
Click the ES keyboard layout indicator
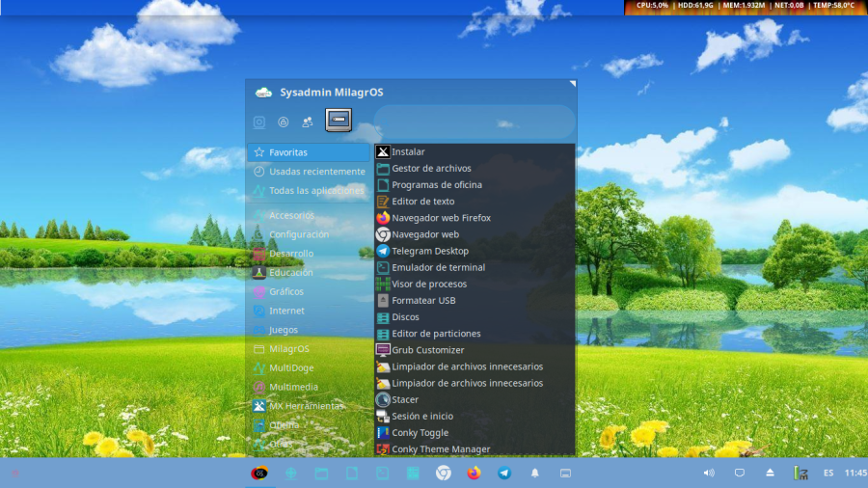pos(828,474)
